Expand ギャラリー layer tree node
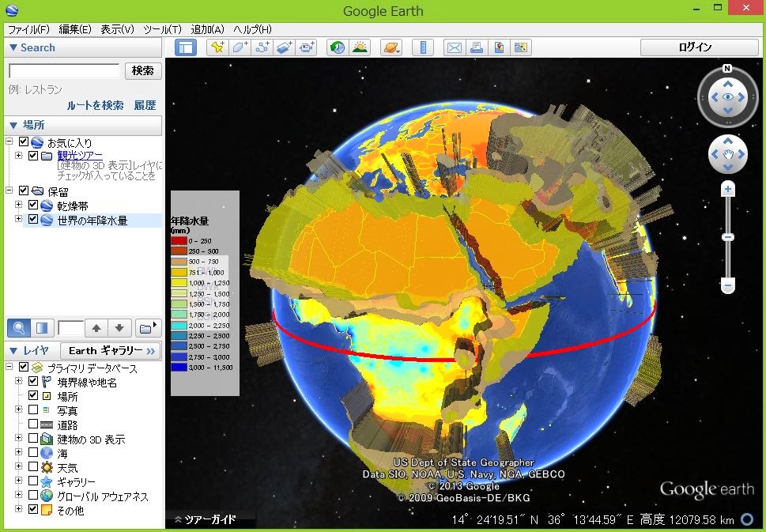Viewport: 766px width, 532px height. pyautogui.click(x=18, y=480)
